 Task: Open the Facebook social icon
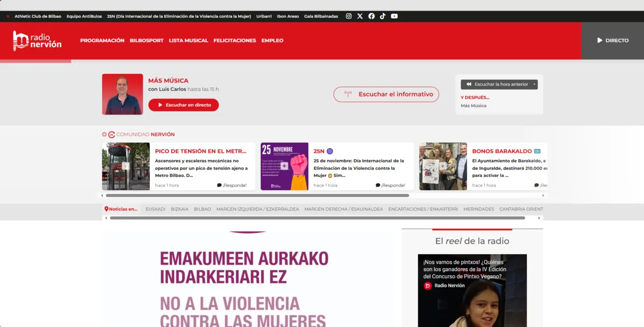(371, 16)
